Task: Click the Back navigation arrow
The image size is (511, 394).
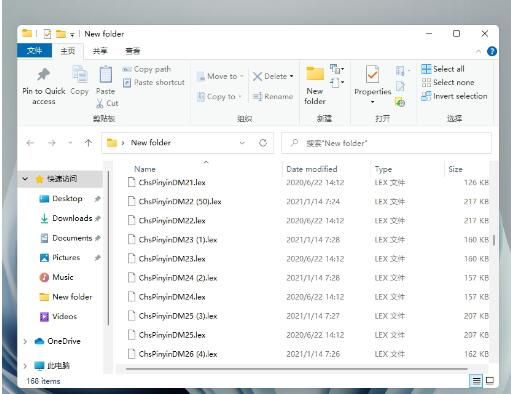Action: pyautogui.click(x=30, y=143)
